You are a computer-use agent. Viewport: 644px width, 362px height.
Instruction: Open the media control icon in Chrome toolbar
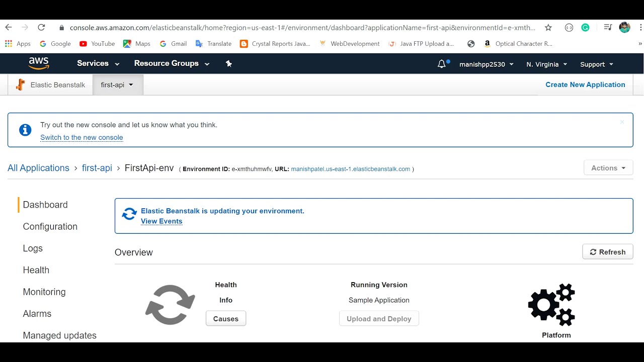(608, 28)
